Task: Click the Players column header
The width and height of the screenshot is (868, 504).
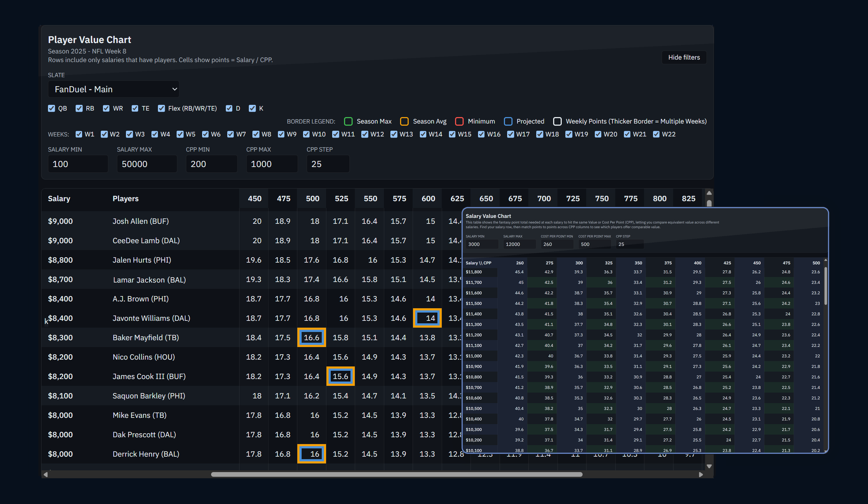Action: click(x=125, y=198)
